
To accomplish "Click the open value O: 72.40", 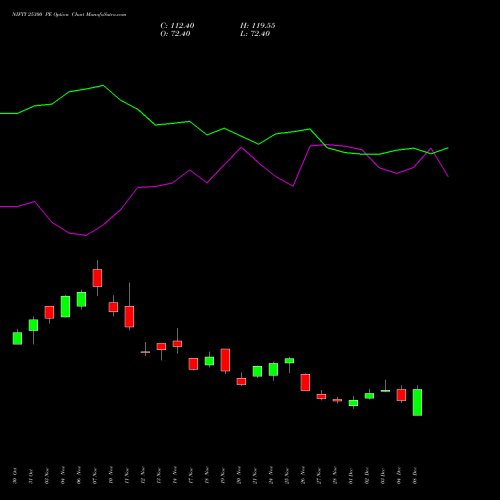I will pos(175,34).
